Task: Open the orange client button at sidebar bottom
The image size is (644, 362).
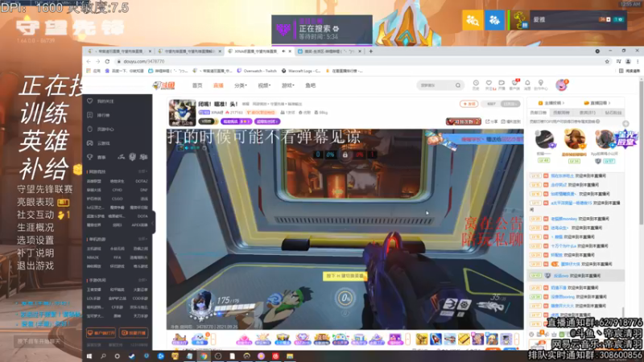Action: click(101, 333)
